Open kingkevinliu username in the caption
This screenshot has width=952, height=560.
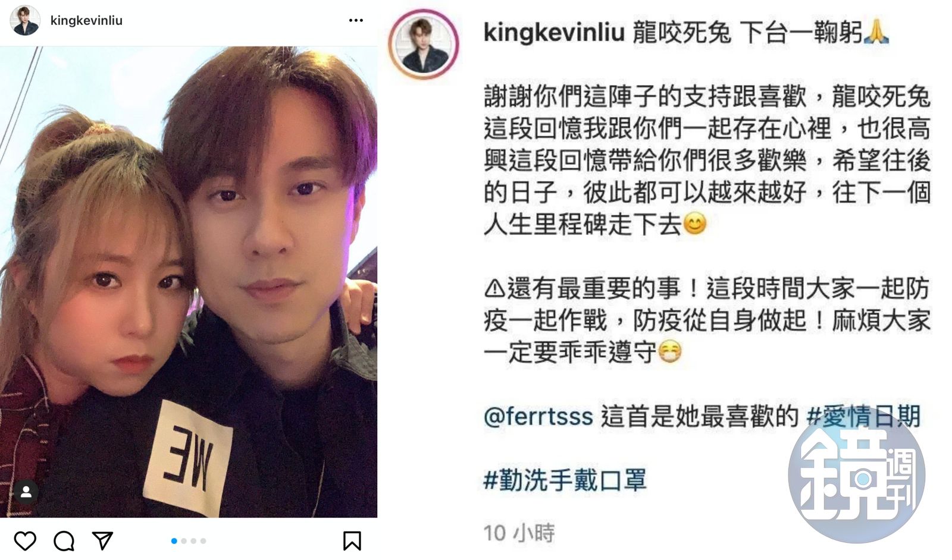pos(553,33)
